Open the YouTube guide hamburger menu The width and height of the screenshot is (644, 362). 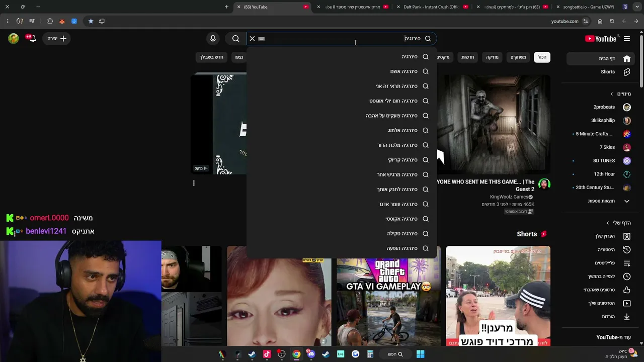tap(627, 39)
